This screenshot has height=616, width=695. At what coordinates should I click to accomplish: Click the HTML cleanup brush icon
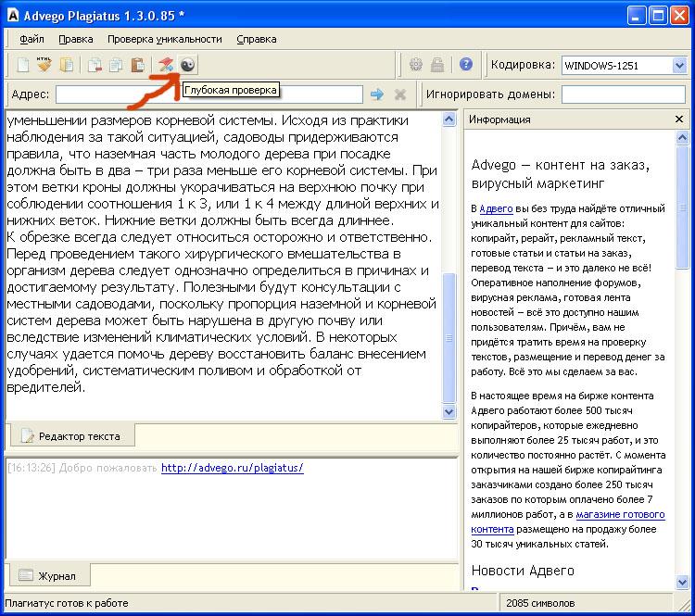pyautogui.click(x=44, y=65)
